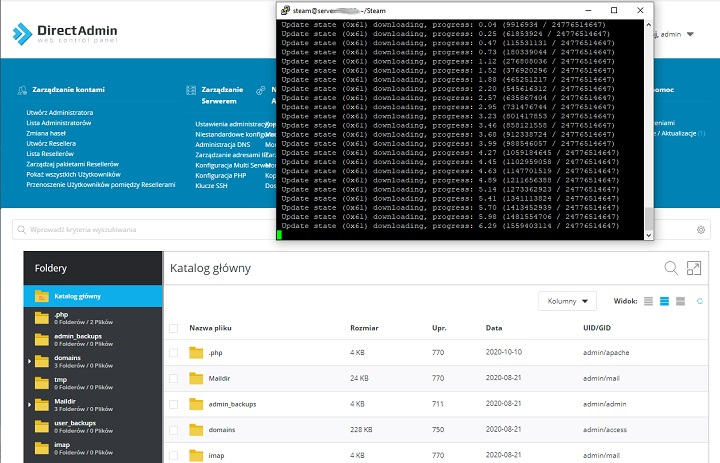The image size is (720, 463).
Task: Tick the checkbox for .php folder row
Action: [174, 352]
